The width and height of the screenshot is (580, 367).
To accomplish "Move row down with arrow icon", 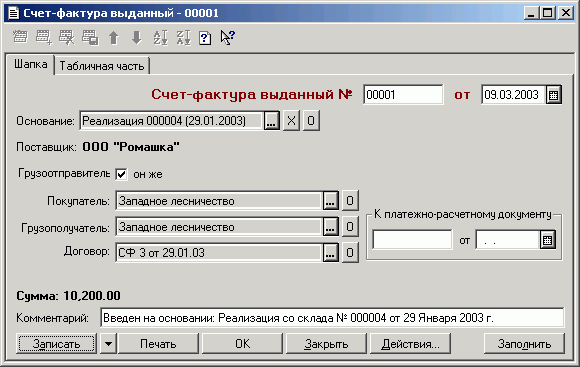I will click(136, 37).
